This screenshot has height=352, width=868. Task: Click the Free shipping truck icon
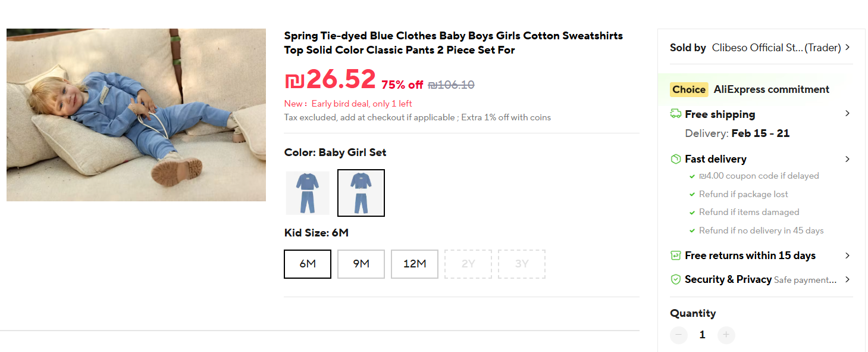676,114
